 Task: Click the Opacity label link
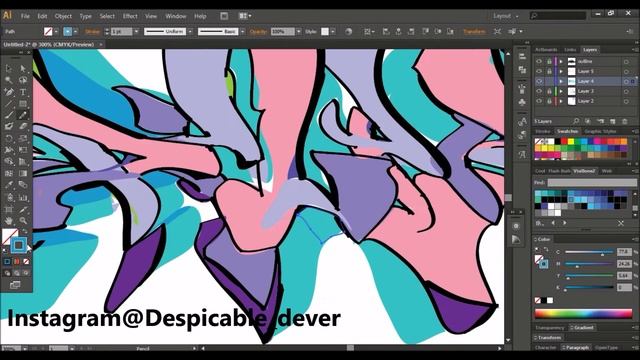[258, 31]
